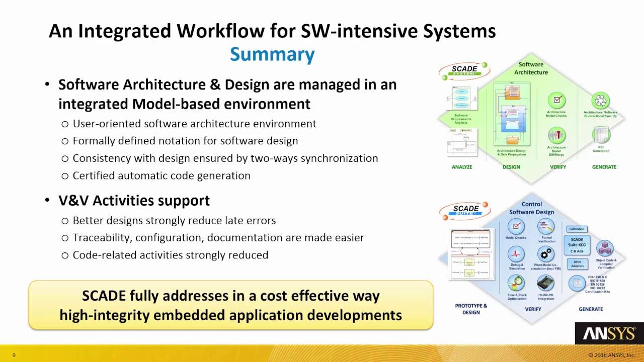Click the slide number 9
Image resolution: width=644 pixels, height=362 pixels.
tap(14, 355)
